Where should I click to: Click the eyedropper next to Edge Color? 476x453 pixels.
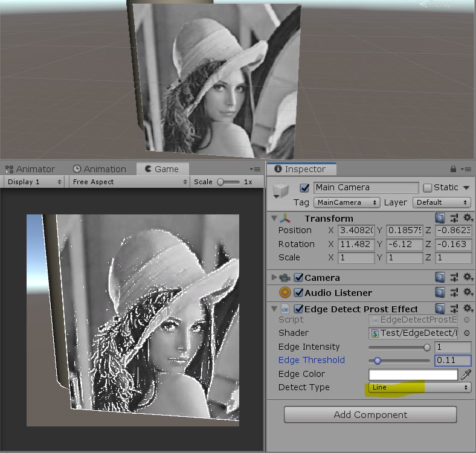coord(466,374)
